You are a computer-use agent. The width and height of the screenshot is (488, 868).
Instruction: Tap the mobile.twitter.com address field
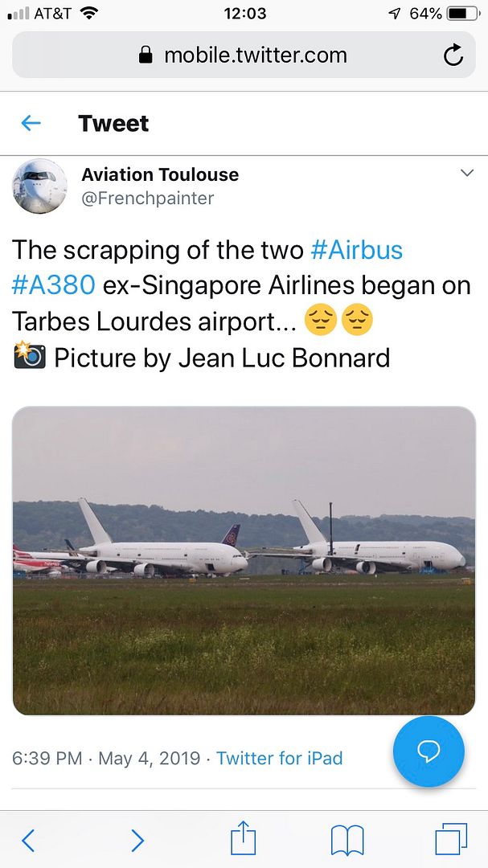pos(244,55)
